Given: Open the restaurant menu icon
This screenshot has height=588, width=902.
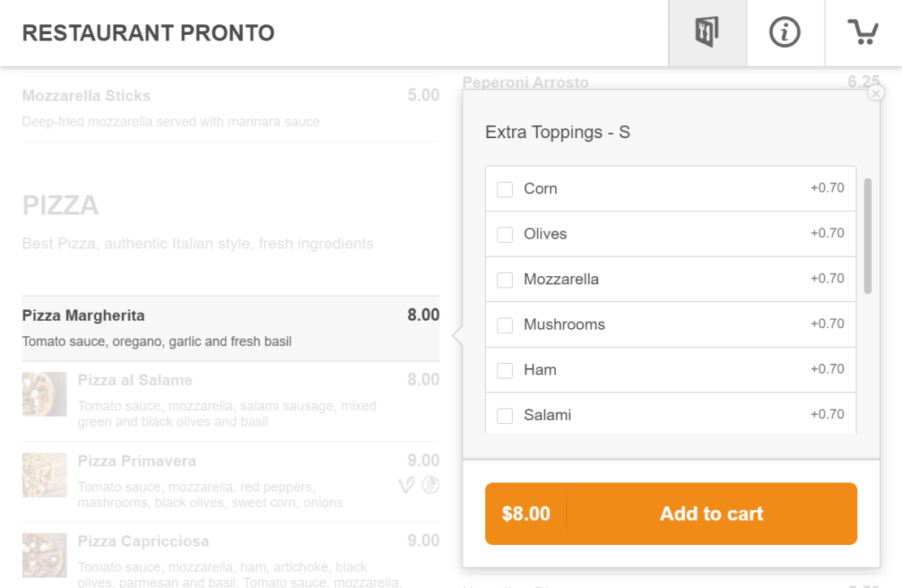Looking at the screenshot, I should [x=707, y=33].
